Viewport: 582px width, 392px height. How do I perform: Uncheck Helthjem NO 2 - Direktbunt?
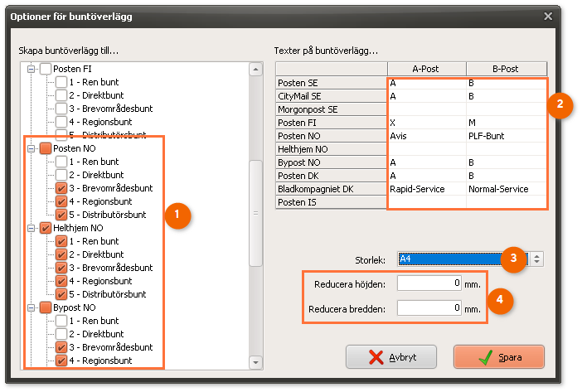point(61,254)
